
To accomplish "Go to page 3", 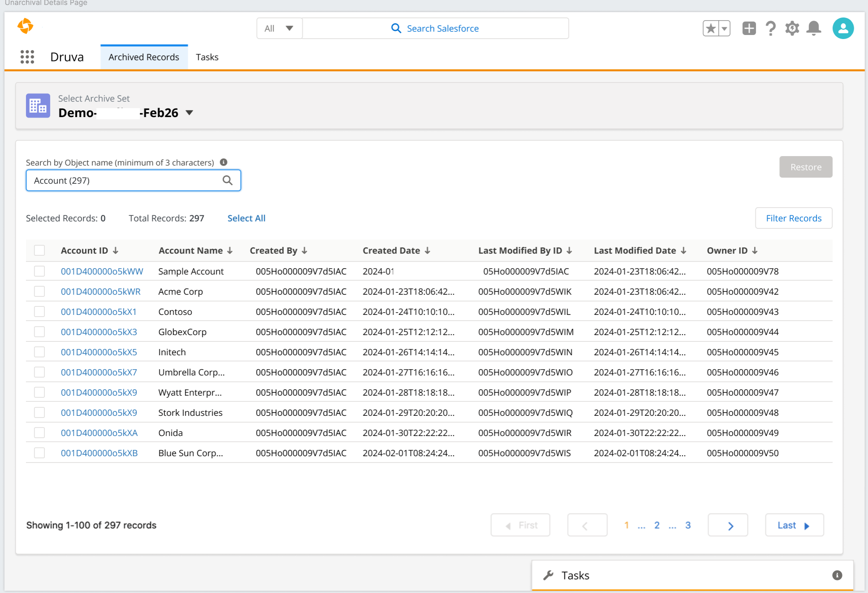I will (688, 525).
